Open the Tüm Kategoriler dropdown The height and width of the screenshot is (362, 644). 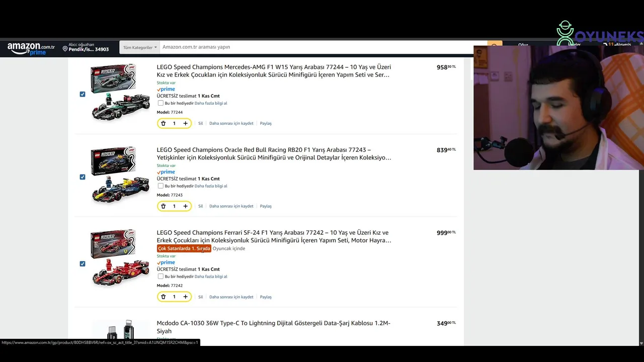(x=139, y=47)
